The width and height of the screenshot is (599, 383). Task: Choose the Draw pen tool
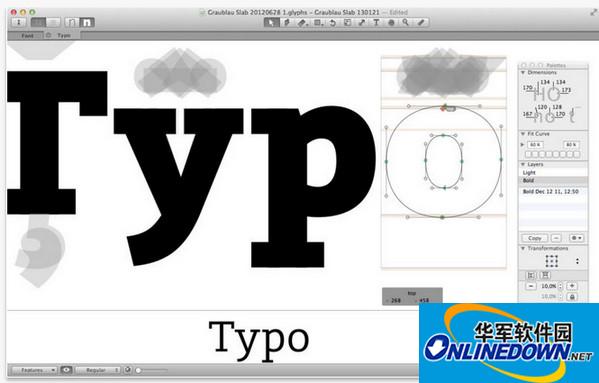(x=287, y=23)
